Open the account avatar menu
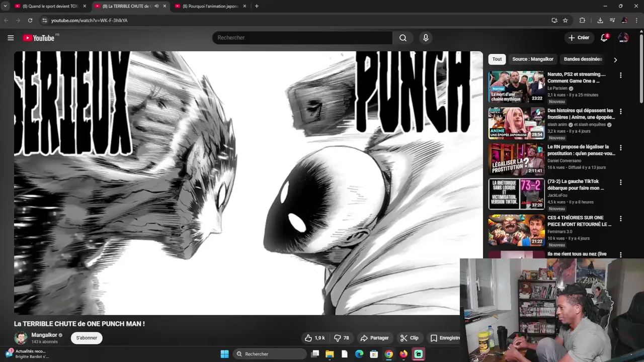This screenshot has width=644, height=362. (623, 38)
